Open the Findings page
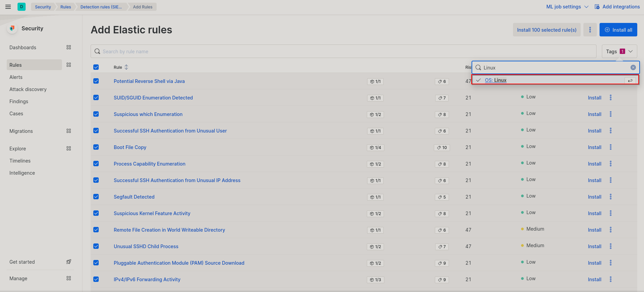Viewport: 644px width, 292px height. coord(19,101)
